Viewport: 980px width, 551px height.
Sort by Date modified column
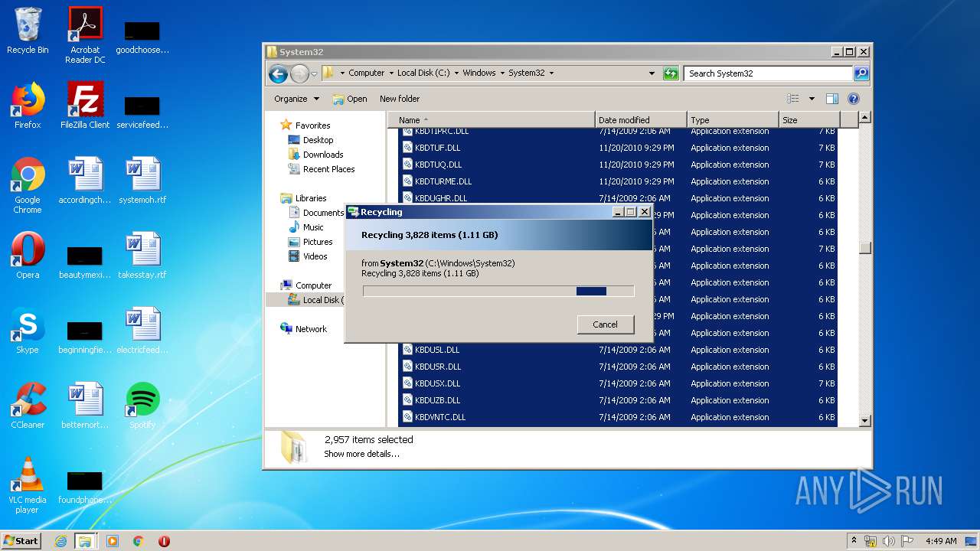pos(641,120)
